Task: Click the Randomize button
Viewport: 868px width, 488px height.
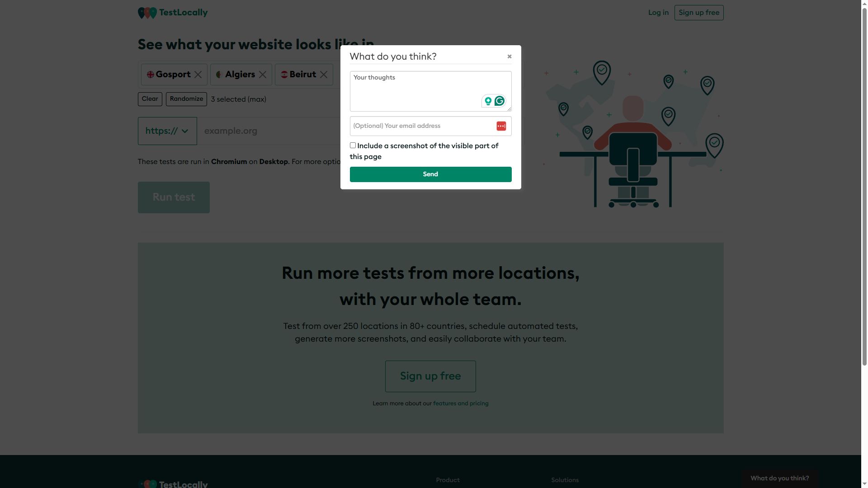Action: [x=186, y=99]
